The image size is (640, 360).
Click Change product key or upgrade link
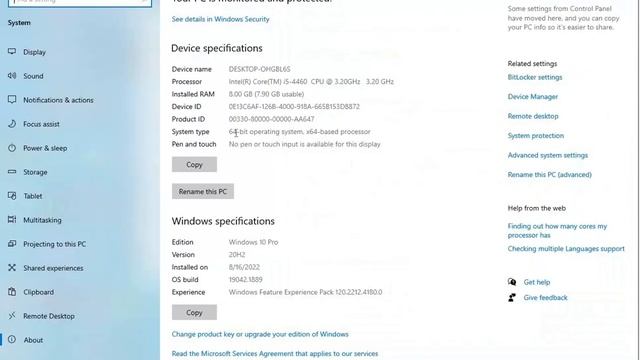tap(260, 334)
